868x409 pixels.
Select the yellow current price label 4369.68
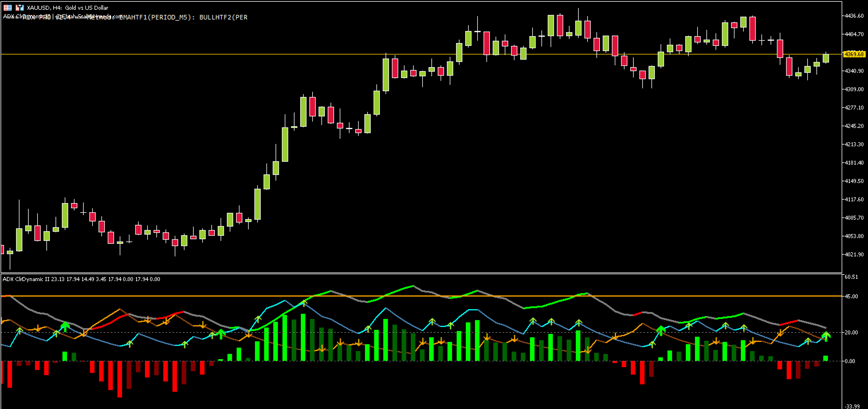click(854, 54)
